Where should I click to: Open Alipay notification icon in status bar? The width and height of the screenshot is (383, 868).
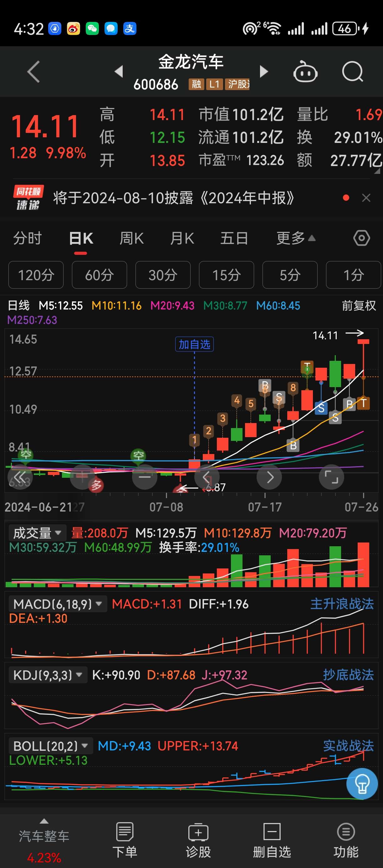coord(130,29)
